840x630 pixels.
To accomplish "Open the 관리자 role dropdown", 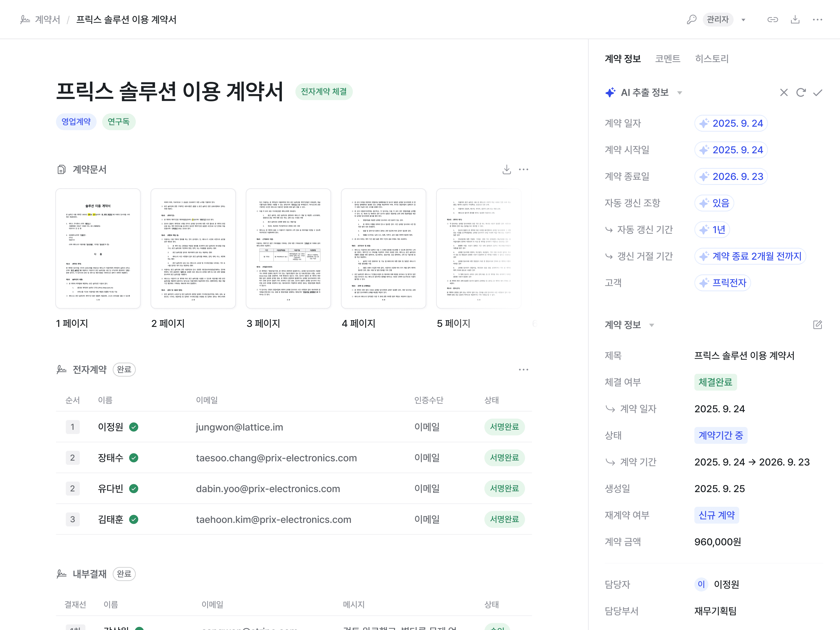I will pos(743,20).
